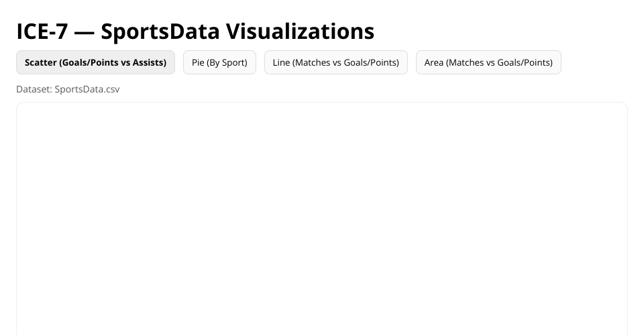Viewport: 644px width, 335px height.
Task: Choose the line plot of Matches vs Goals/Points
Action: coord(335,62)
